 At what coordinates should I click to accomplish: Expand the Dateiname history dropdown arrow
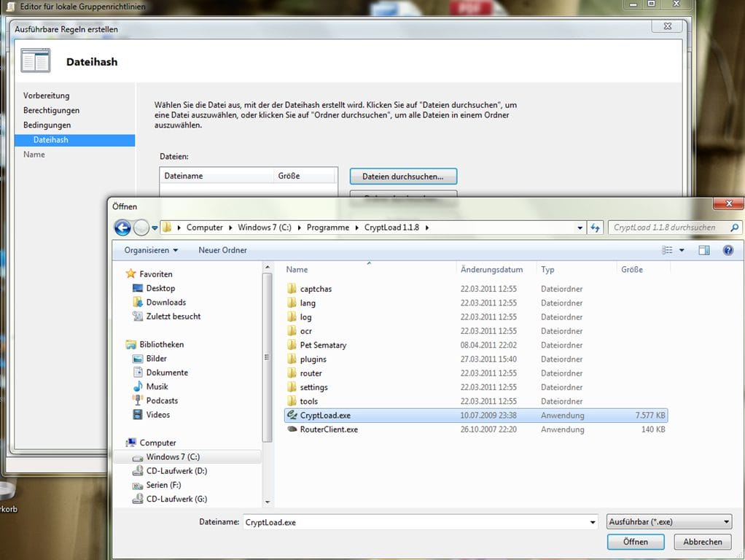(x=592, y=522)
